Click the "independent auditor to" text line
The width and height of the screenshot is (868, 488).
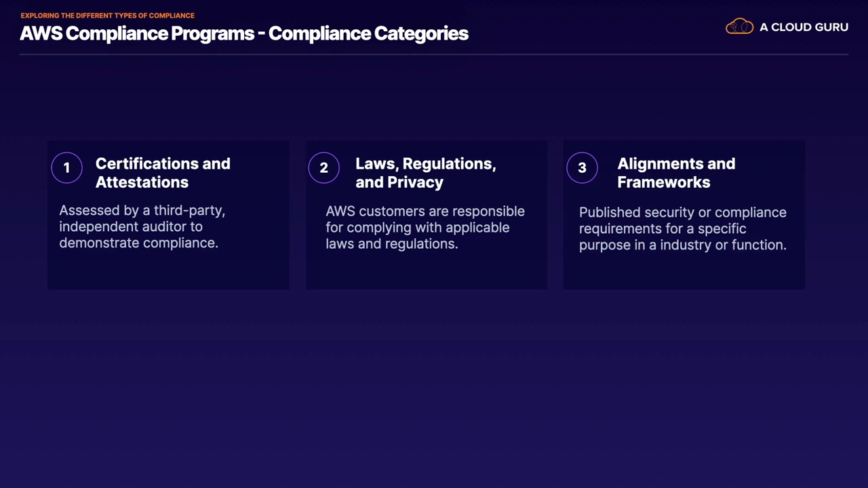click(x=131, y=226)
